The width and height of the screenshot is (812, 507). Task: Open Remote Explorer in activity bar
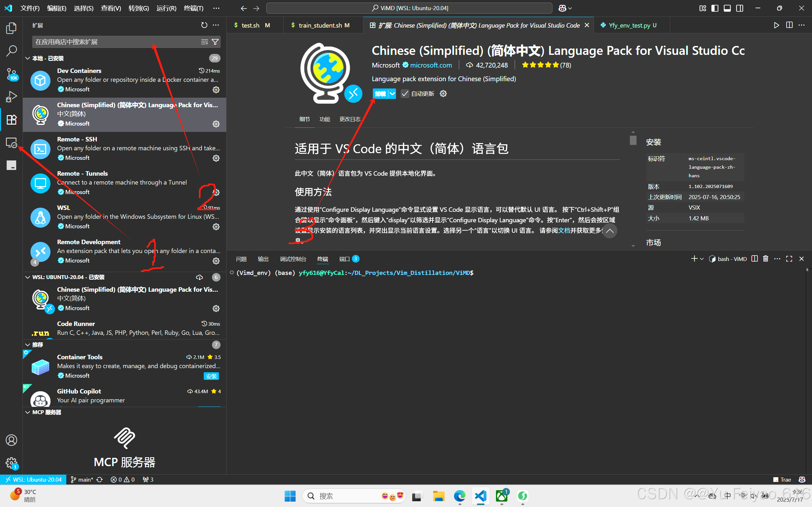tap(11, 142)
